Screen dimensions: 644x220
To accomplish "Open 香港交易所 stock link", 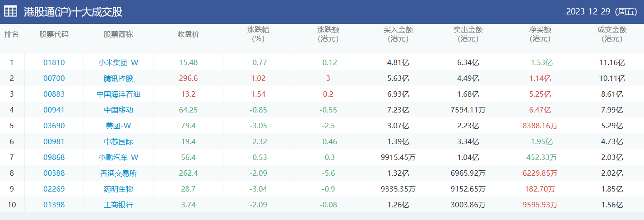I will pos(118,173).
